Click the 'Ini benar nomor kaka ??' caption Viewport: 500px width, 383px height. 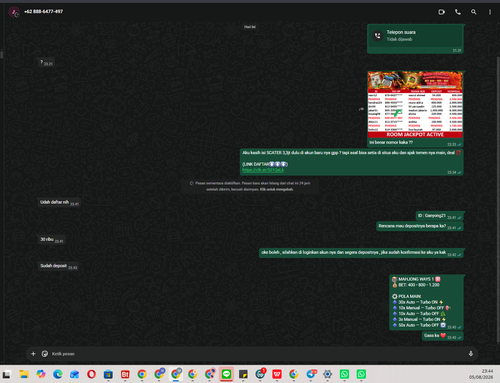point(391,142)
